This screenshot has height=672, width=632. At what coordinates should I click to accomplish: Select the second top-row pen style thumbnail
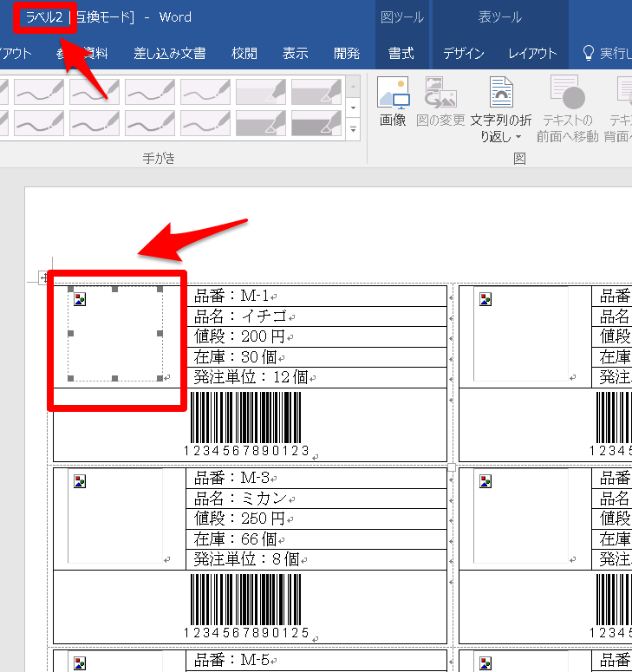(x=94, y=92)
